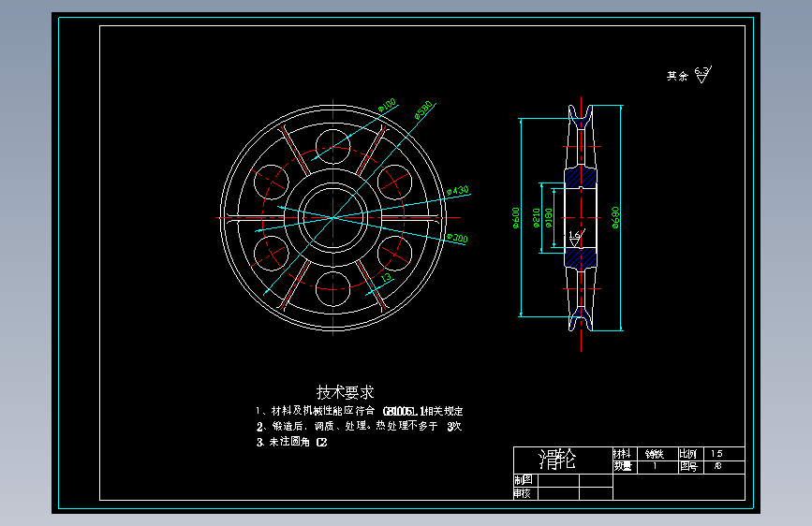Click the lower hatched hub section
This screenshot has width=812, height=526.
[581, 257]
